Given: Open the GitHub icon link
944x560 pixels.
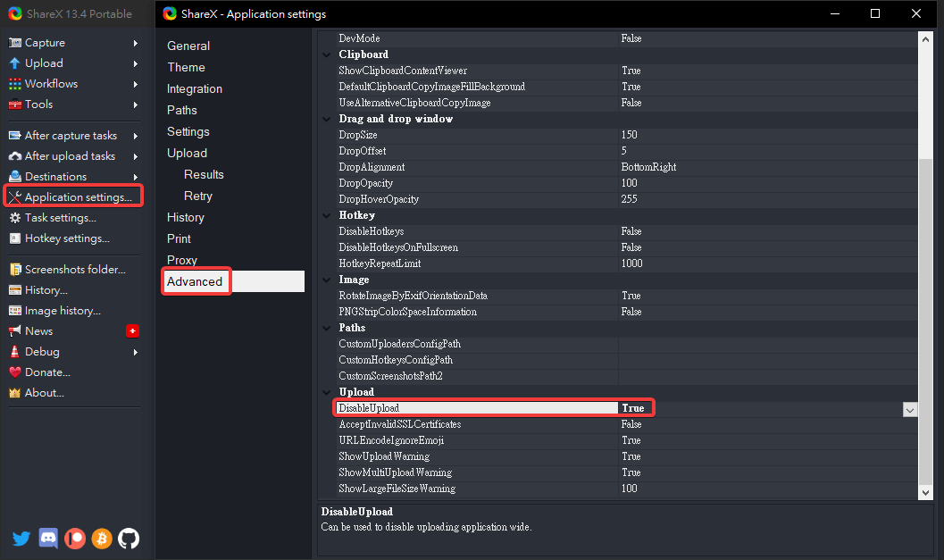Looking at the screenshot, I should [129, 539].
